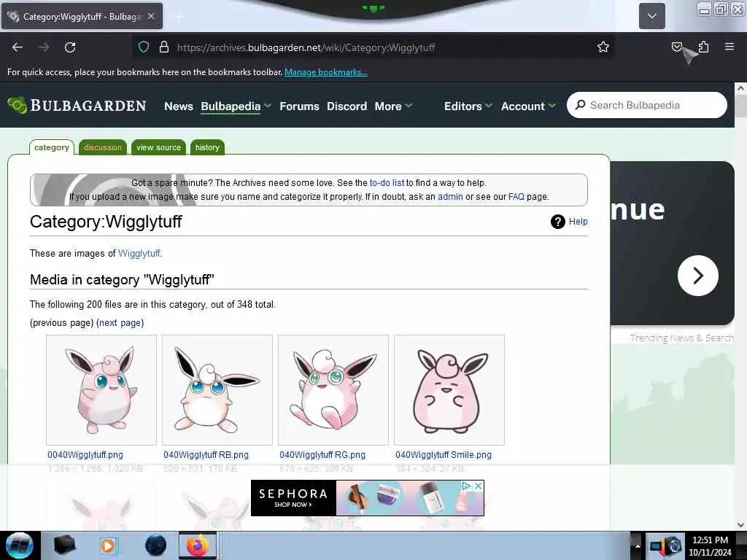
Task: Open the history tab
Action: [207, 147]
